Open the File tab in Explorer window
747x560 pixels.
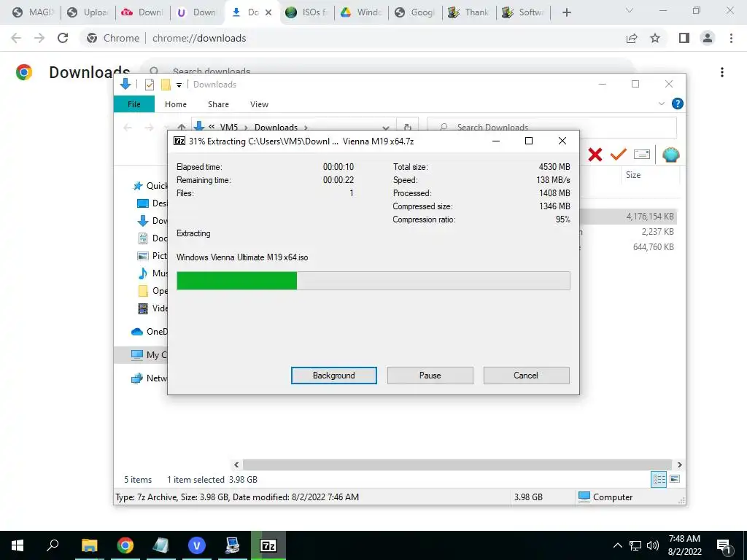coord(134,104)
